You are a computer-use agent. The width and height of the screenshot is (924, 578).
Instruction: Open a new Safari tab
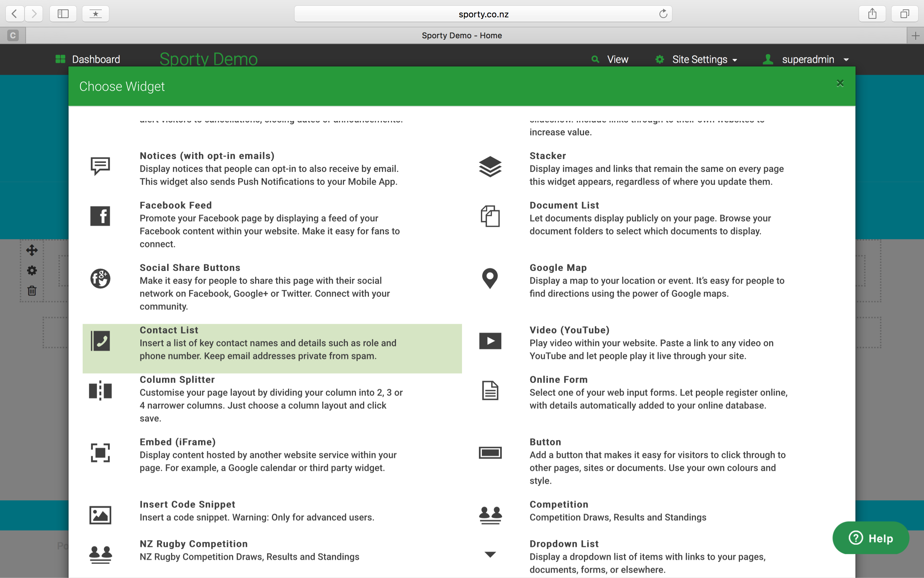pyautogui.click(x=916, y=36)
